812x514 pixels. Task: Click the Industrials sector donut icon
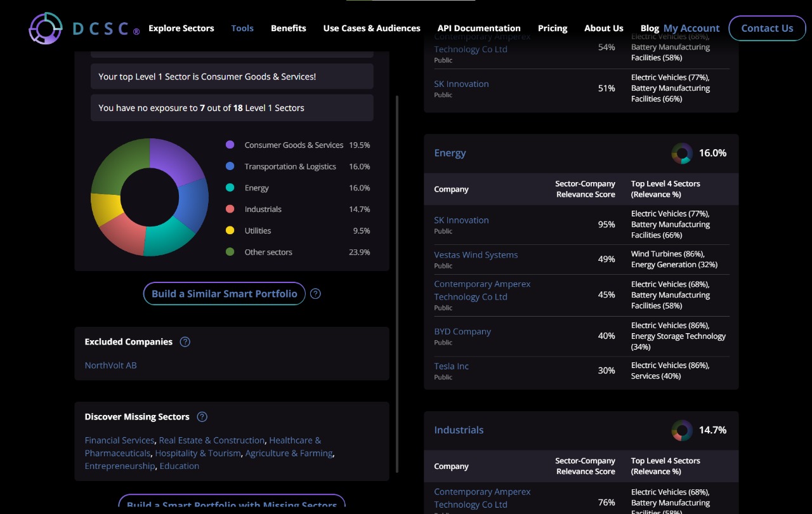click(682, 430)
